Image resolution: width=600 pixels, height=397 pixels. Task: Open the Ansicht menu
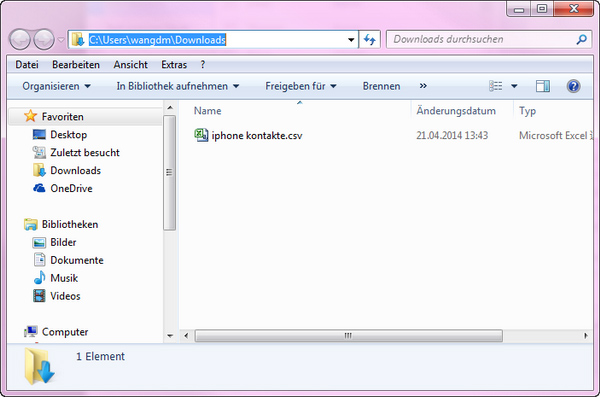(x=130, y=65)
